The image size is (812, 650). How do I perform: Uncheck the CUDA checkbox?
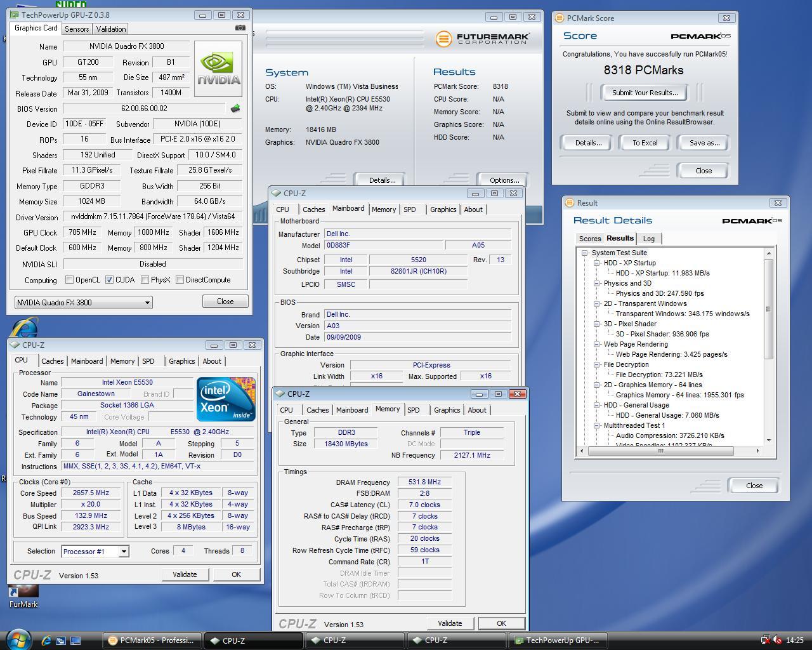[x=109, y=280]
